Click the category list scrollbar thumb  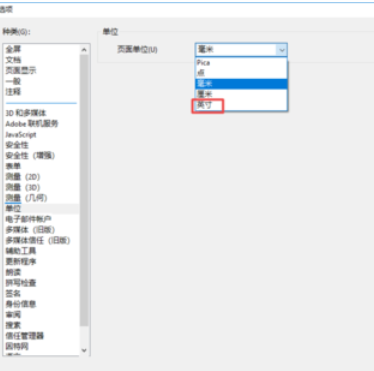[x=84, y=190]
